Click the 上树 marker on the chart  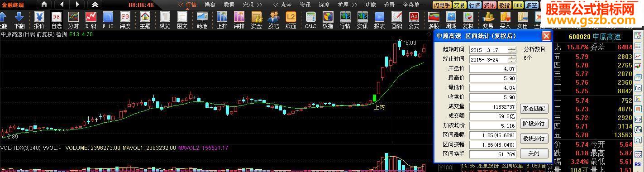pos(379,108)
